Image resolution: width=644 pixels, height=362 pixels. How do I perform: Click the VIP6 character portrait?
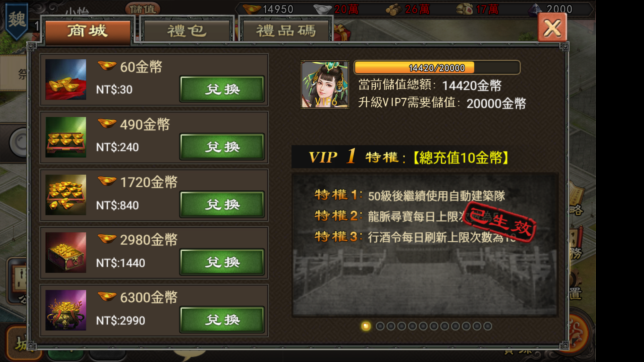pyautogui.click(x=325, y=84)
